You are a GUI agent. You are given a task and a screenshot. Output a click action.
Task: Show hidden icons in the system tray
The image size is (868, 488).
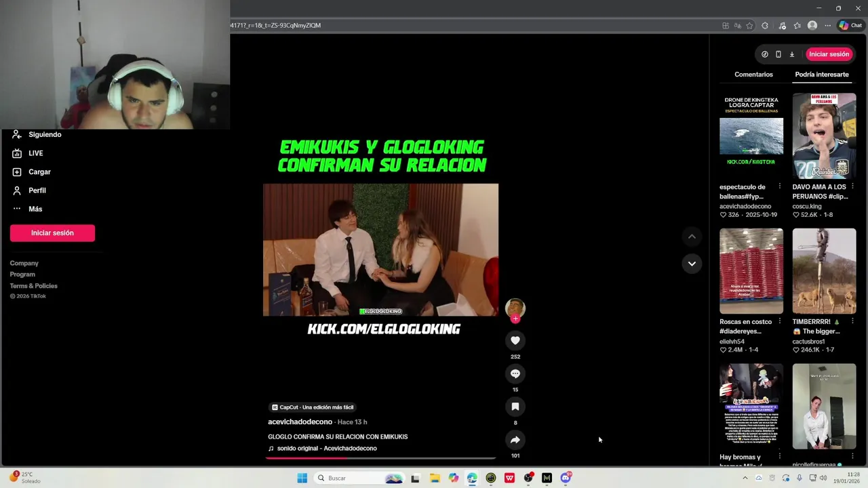coord(745,478)
